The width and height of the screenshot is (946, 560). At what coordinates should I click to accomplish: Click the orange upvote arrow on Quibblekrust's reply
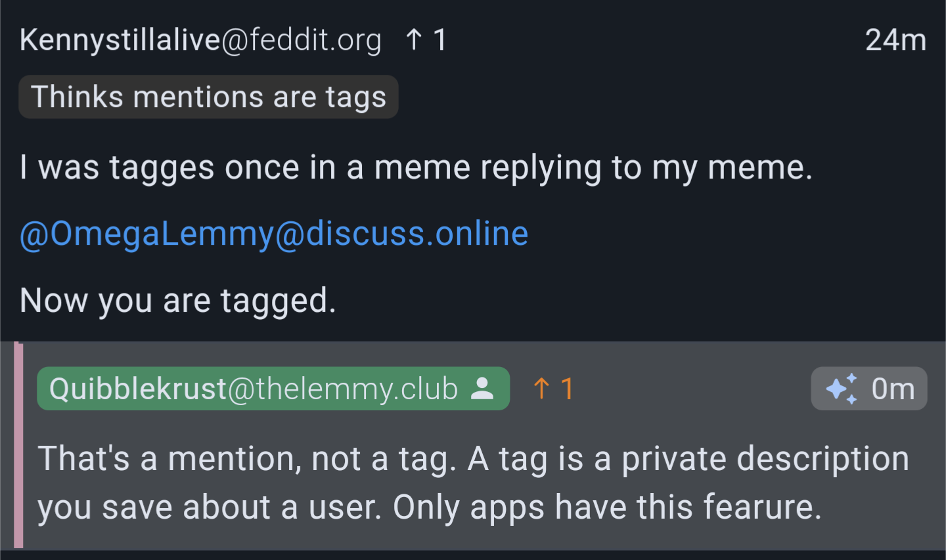[x=541, y=389]
